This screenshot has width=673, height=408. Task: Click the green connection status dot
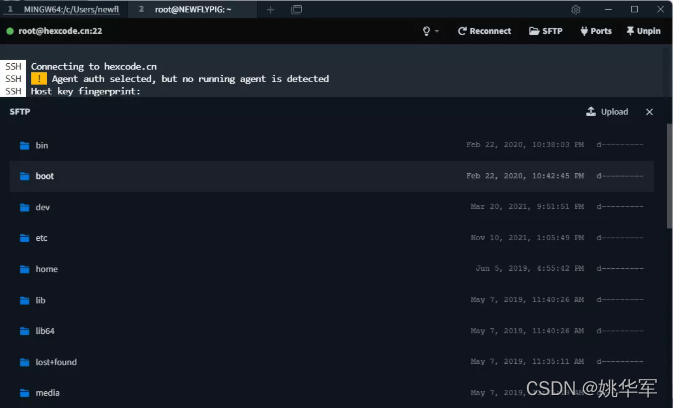click(10, 31)
